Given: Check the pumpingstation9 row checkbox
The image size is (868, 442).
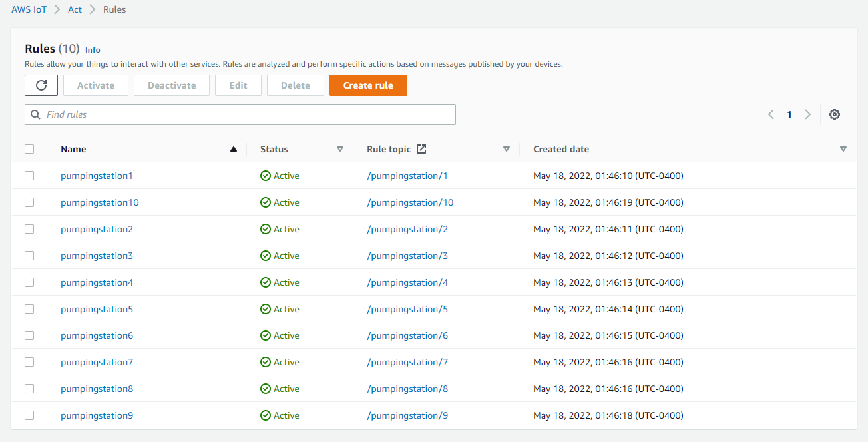Looking at the screenshot, I should tap(29, 415).
